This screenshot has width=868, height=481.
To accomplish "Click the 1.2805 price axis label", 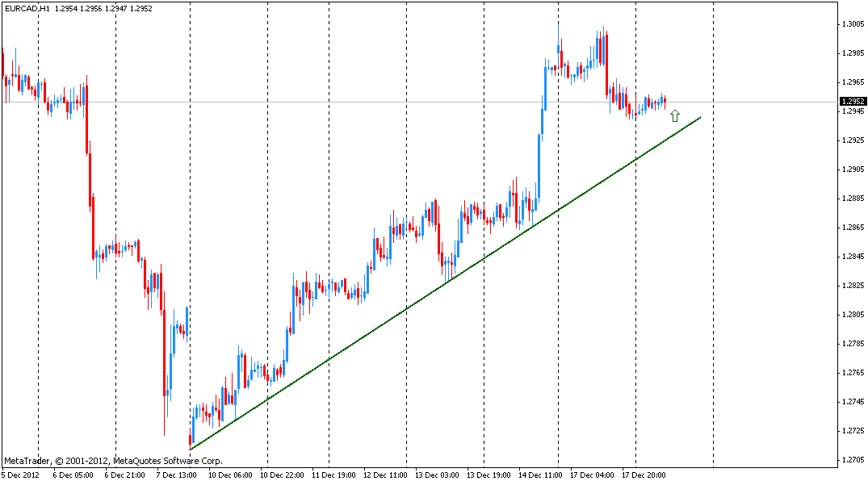I will click(853, 315).
